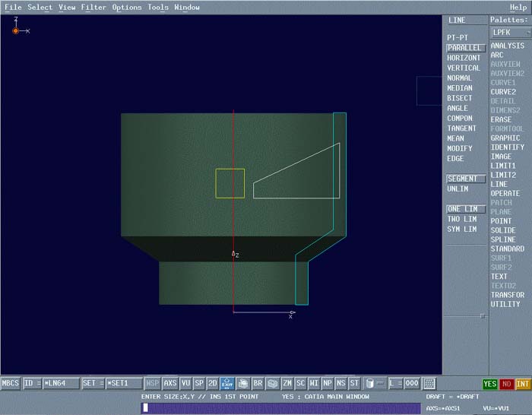The width and height of the screenshot is (532, 415).
Task: Select the SEGMENT line option
Action: click(463, 179)
